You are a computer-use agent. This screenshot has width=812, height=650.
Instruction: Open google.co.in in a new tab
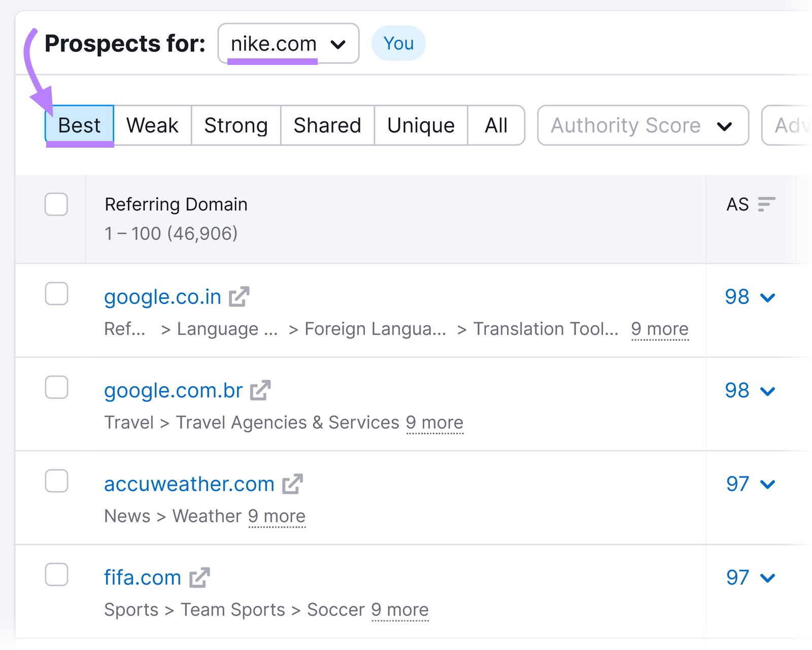click(240, 297)
